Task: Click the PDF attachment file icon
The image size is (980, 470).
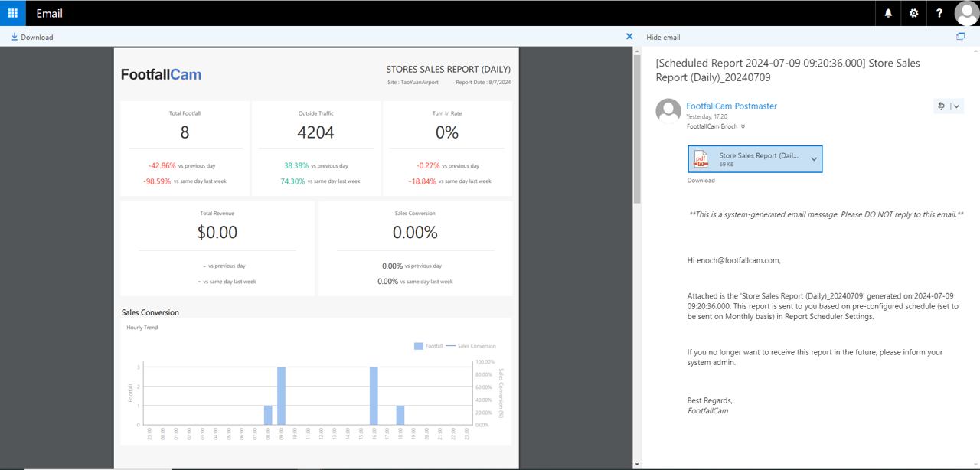Action: pyautogui.click(x=701, y=159)
